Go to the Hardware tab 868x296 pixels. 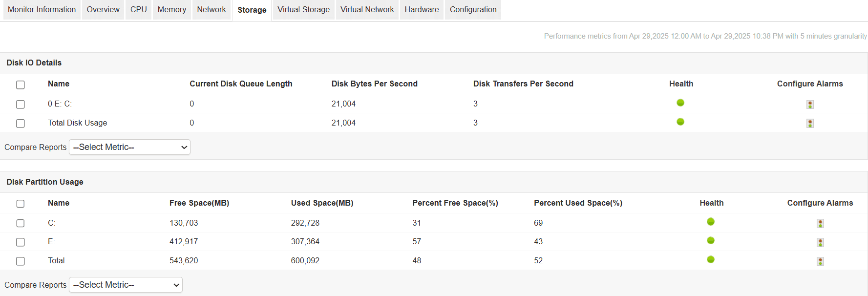tap(422, 10)
